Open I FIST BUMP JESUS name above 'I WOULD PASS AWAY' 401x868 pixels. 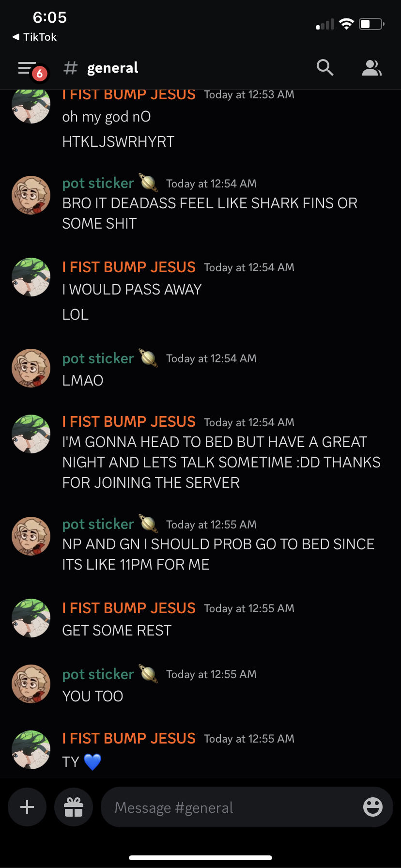[x=129, y=267]
